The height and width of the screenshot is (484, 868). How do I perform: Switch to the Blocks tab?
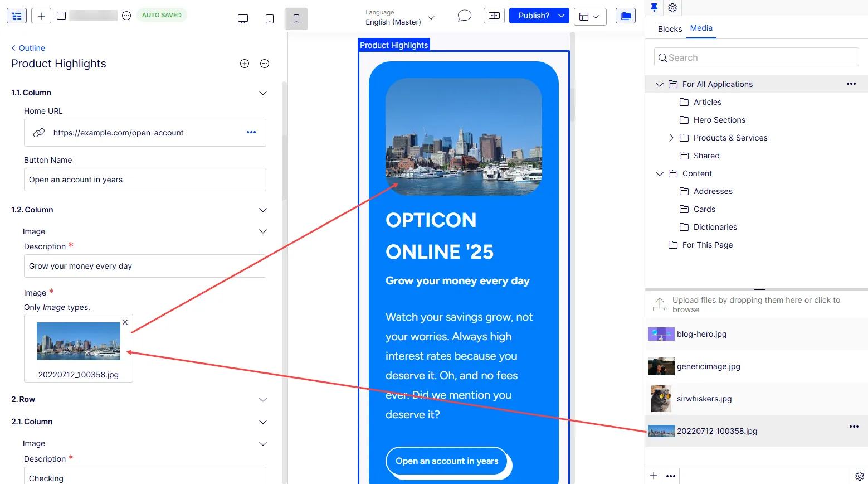pyautogui.click(x=670, y=29)
